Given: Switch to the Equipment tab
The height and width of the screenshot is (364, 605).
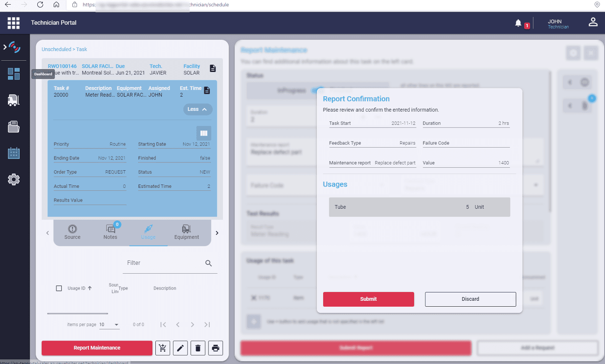Looking at the screenshot, I should tap(187, 232).
